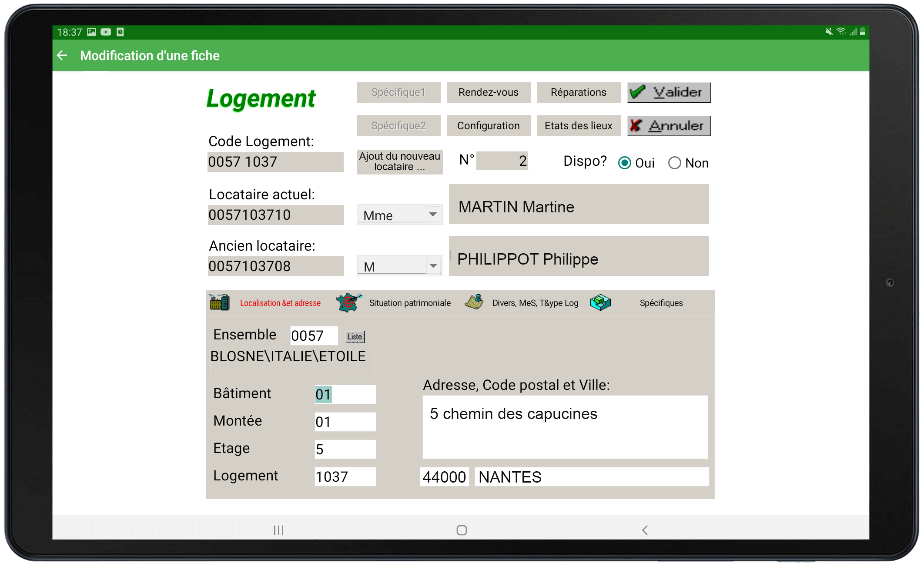This screenshot has width=924, height=567.
Task: Click Ajout du nouveau locataire button
Action: (399, 161)
